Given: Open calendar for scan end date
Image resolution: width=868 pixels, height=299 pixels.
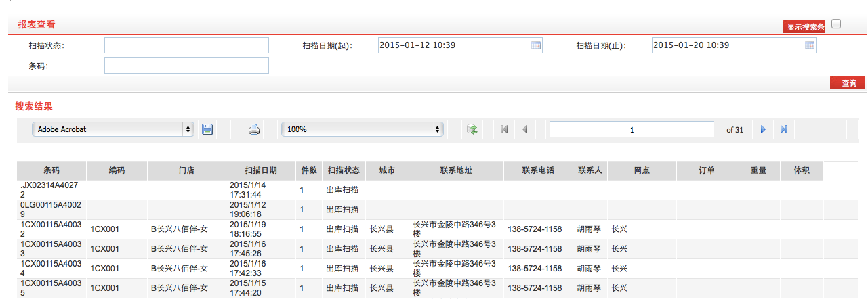Looking at the screenshot, I should pos(809,45).
